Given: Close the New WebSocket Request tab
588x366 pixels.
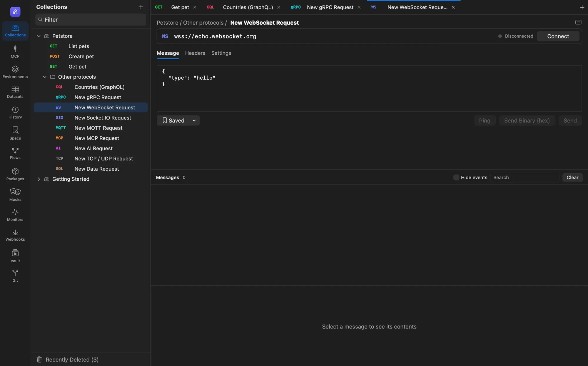Looking at the screenshot, I should pos(453,7).
